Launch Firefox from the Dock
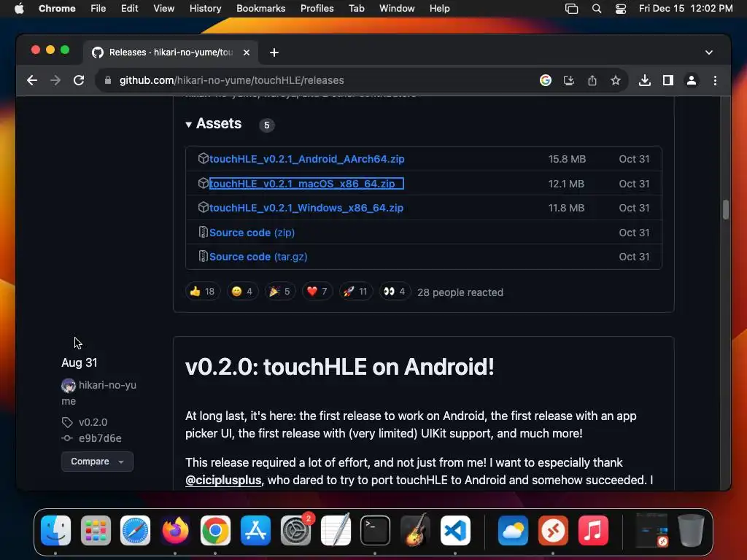This screenshot has height=560, width=747. 175,531
